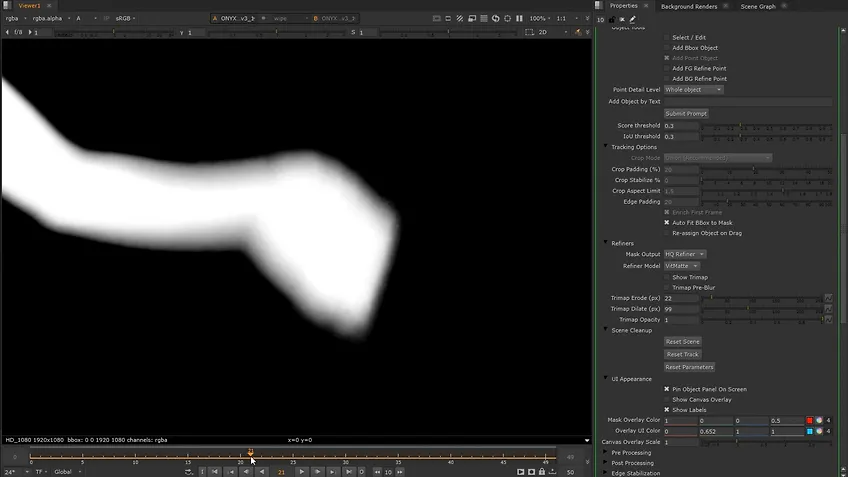Open the Refiner Model ViTMatte dropdown
This screenshot has width=848, height=477.
point(681,266)
